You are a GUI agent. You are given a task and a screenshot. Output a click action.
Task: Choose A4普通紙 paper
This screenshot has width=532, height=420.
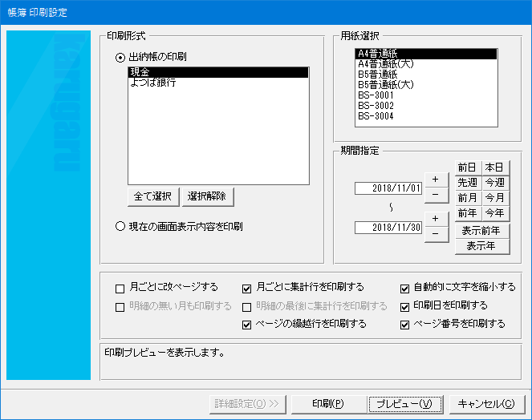coord(426,54)
